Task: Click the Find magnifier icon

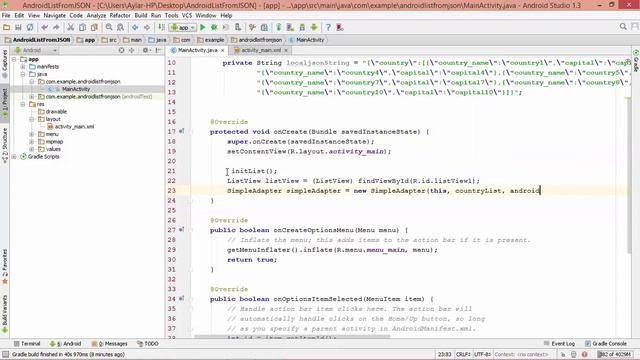Action: [x=109, y=27]
